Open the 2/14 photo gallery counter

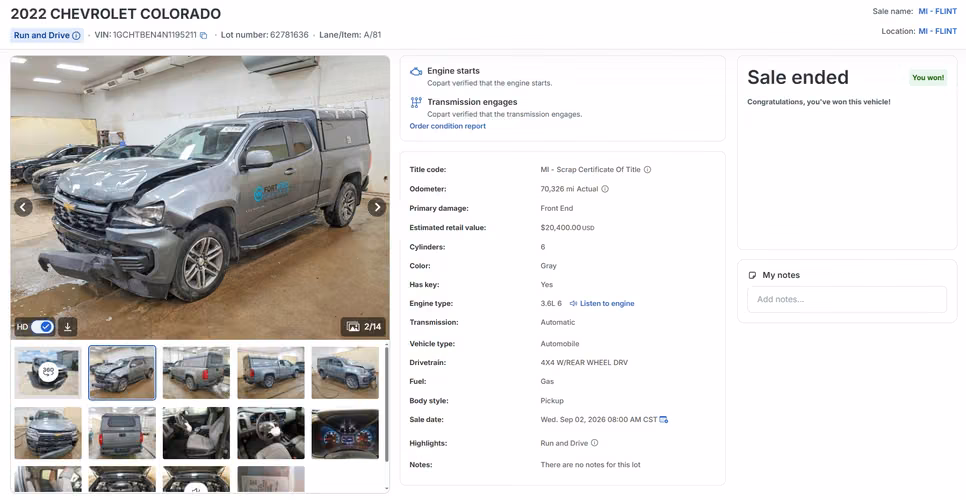pos(363,327)
